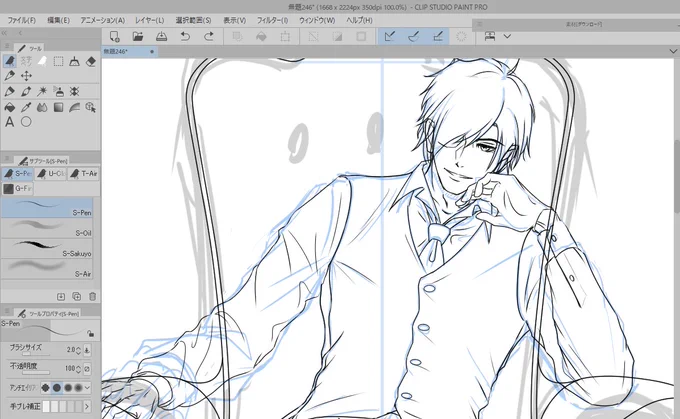The height and width of the screenshot is (419, 680).
Task: Open the Tool Property palette hamburger menu
Action: 7,311
